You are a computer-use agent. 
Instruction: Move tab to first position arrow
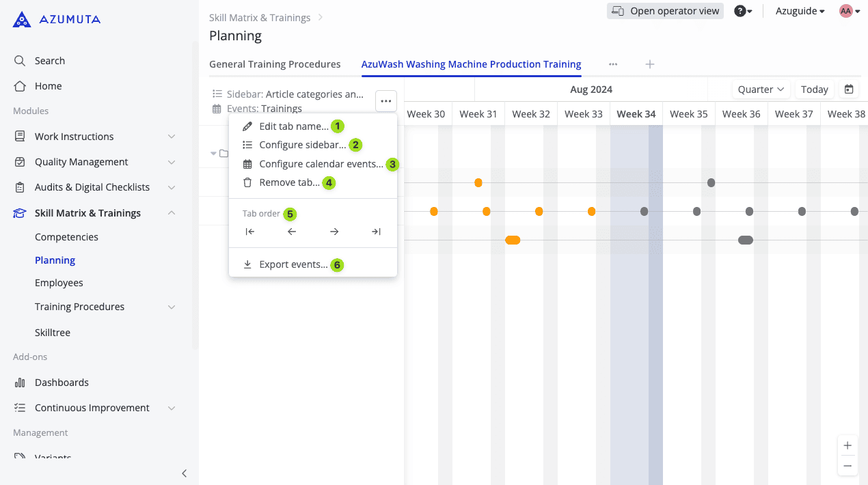[250, 232]
